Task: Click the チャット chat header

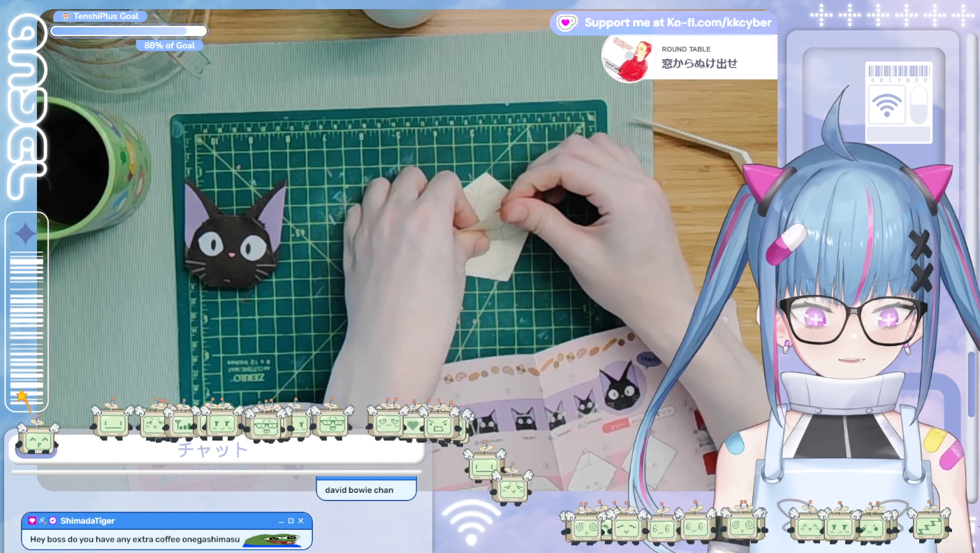Action: (x=213, y=449)
